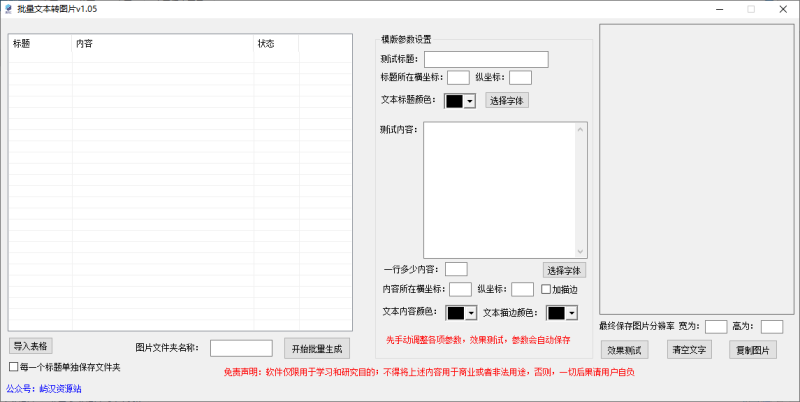Focus the 一行多少内容 input field
This screenshot has width=800, height=402.
coord(456,269)
